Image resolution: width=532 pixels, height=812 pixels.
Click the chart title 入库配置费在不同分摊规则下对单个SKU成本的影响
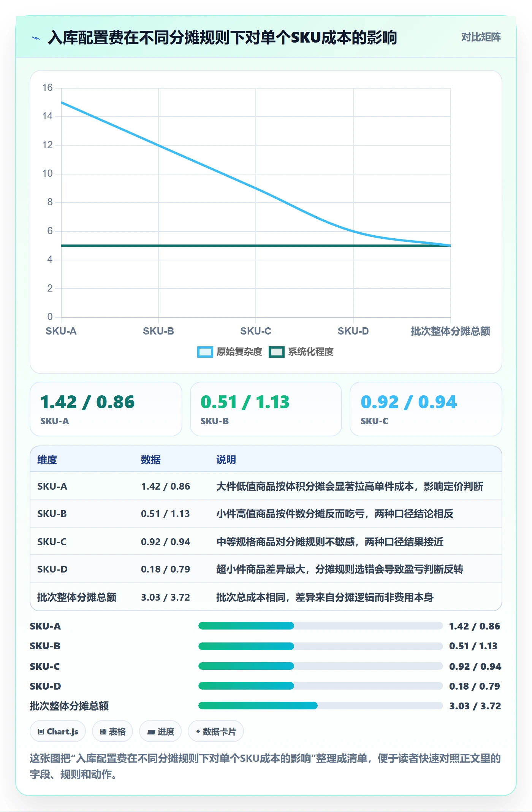click(222, 38)
